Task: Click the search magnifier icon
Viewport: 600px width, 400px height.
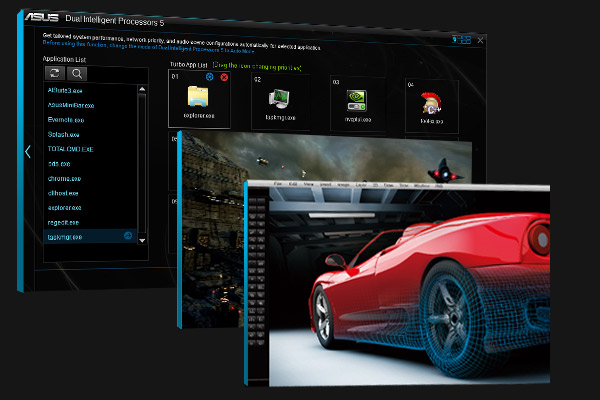Action: (77, 73)
